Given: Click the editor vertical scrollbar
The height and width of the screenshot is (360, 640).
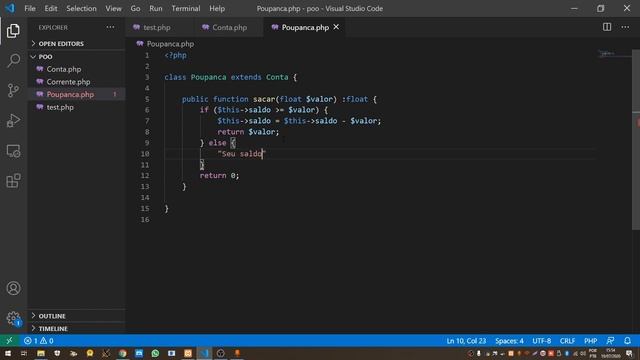Looking at the screenshot, I should click(636, 140).
